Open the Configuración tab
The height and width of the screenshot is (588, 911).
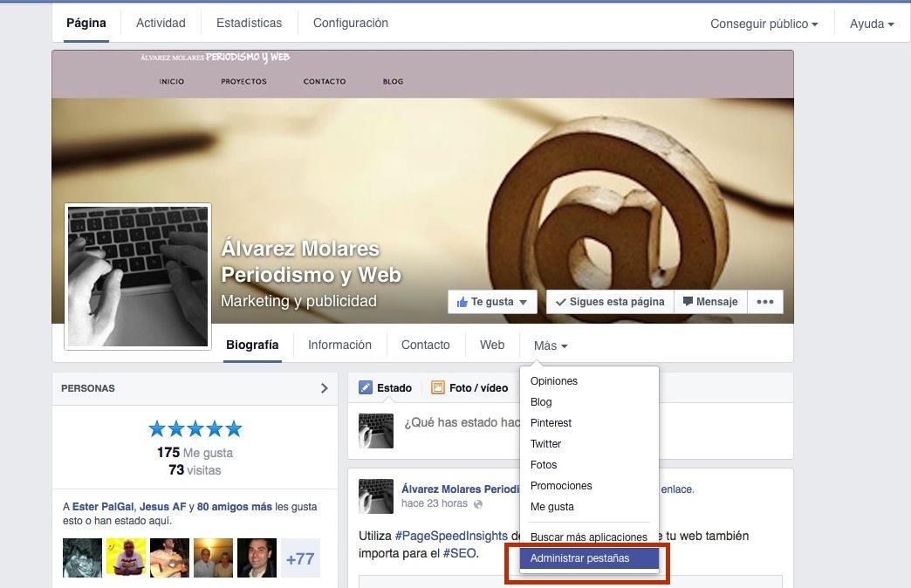(x=350, y=23)
